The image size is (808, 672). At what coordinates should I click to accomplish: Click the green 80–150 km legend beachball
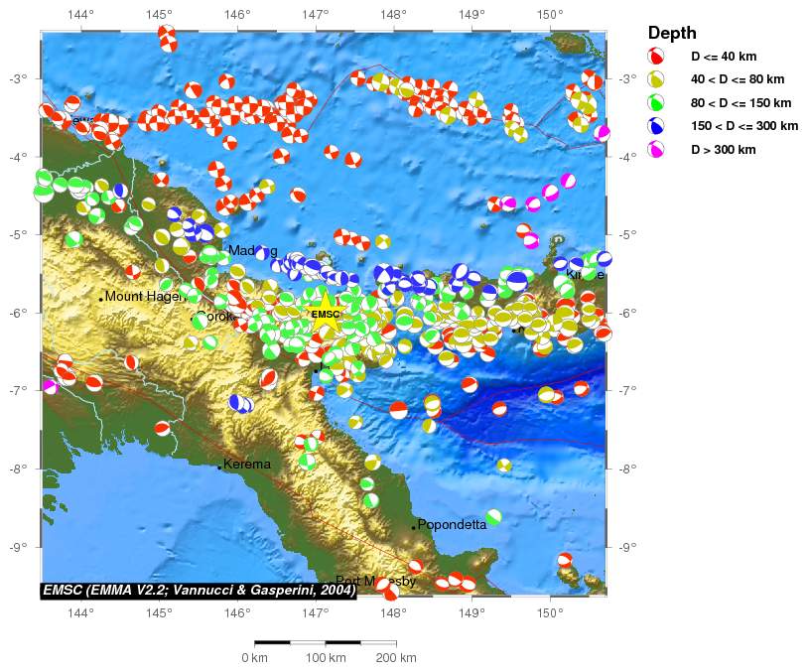[x=656, y=102]
